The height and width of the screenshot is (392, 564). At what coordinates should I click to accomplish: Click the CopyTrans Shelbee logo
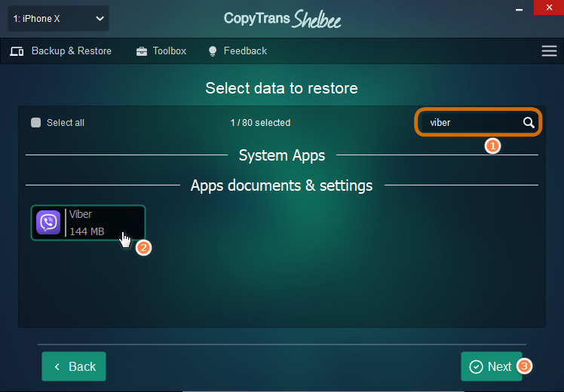tap(282, 19)
